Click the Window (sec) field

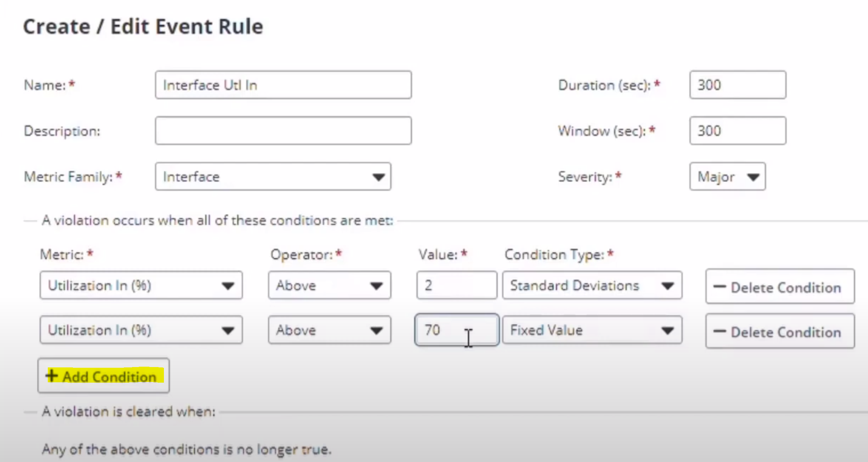(738, 131)
